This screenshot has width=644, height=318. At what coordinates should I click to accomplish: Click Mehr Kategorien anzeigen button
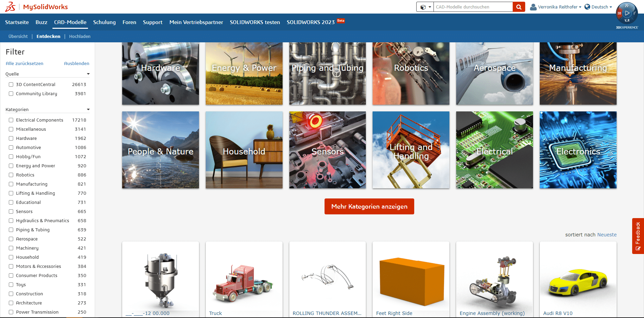click(369, 207)
